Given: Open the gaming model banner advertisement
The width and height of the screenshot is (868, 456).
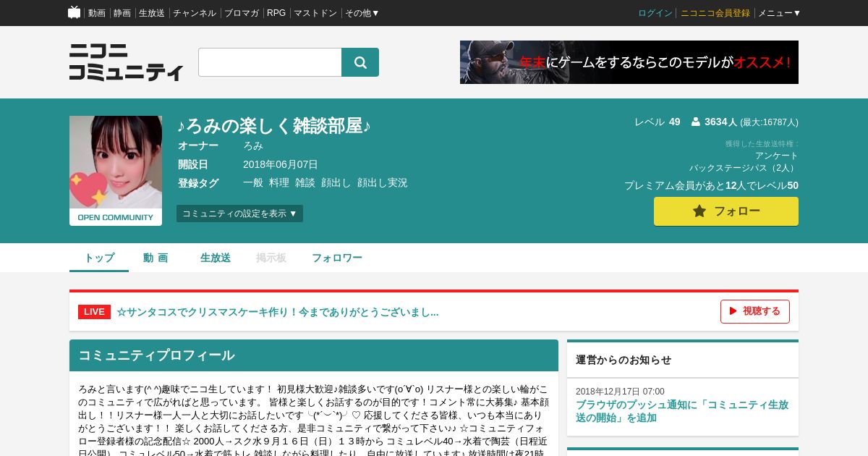Looking at the screenshot, I should (629, 62).
